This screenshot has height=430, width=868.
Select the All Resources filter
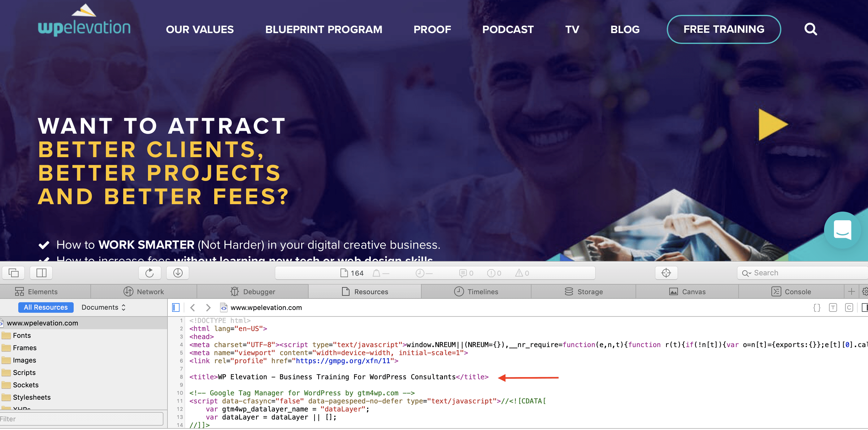pos(46,307)
